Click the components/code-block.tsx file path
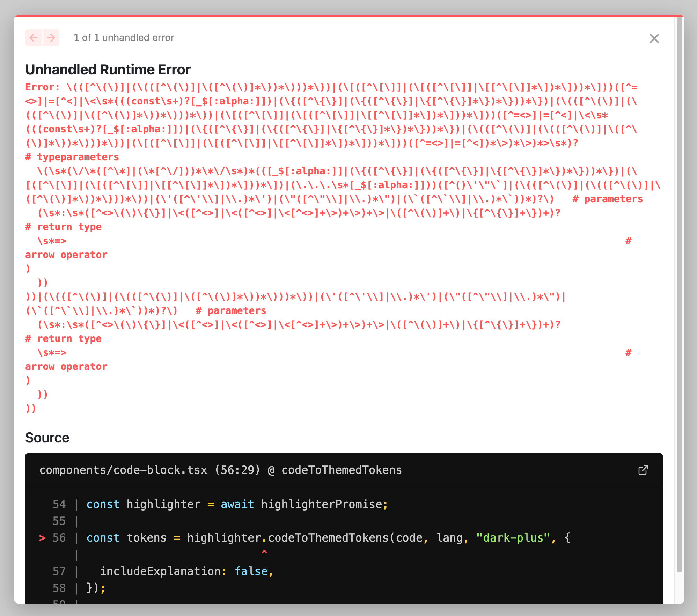The height and width of the screenshot is (616, 697). click(x=123, y=470)
